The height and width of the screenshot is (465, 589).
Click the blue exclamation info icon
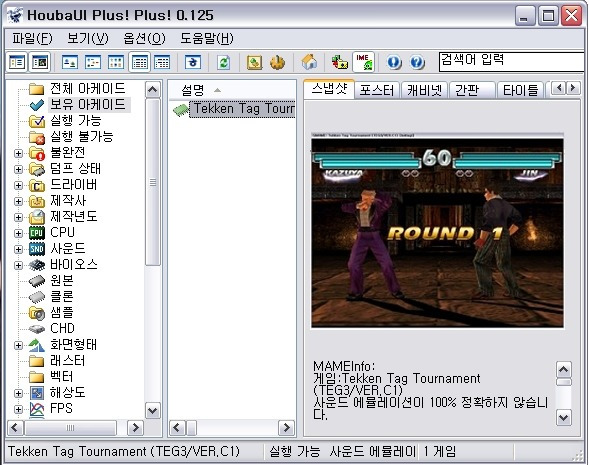tap(394, 62)
